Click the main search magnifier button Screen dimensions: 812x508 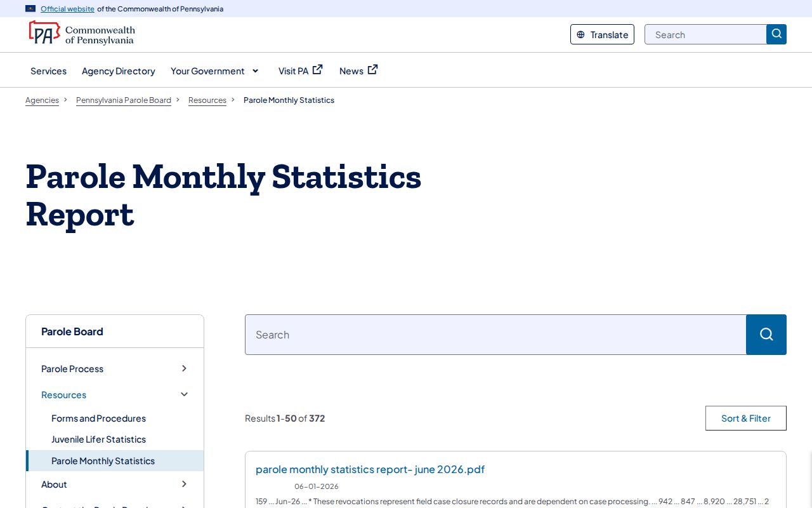click(x=766, y=335)
